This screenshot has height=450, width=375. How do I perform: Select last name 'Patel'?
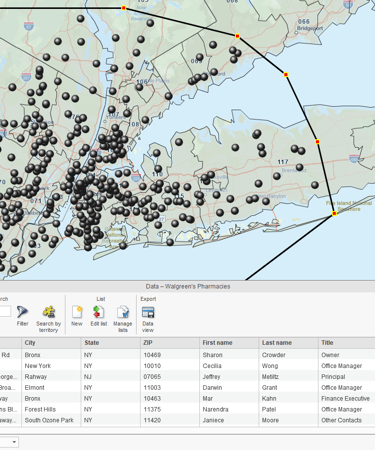pyautogui.click(x=269, y=409)
